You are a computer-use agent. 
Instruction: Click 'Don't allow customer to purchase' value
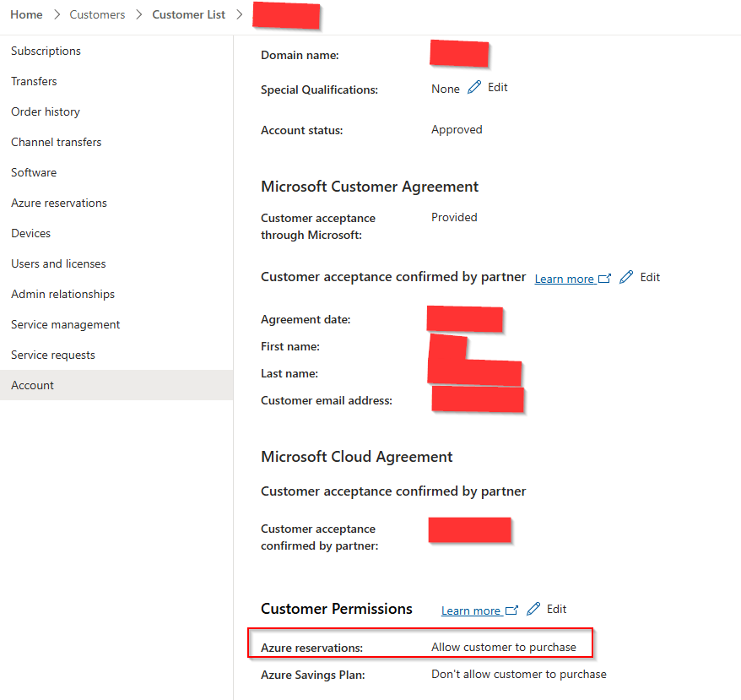[x=519, y=674]
